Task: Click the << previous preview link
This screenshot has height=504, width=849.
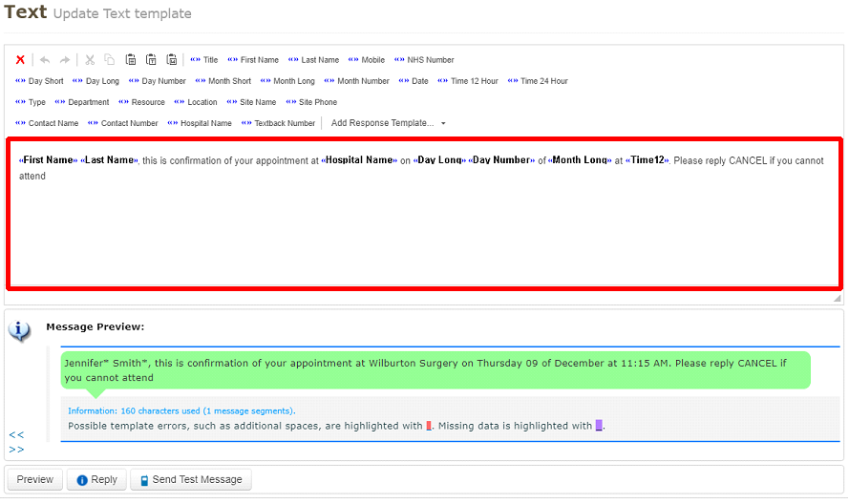Action: coord(16,434)
